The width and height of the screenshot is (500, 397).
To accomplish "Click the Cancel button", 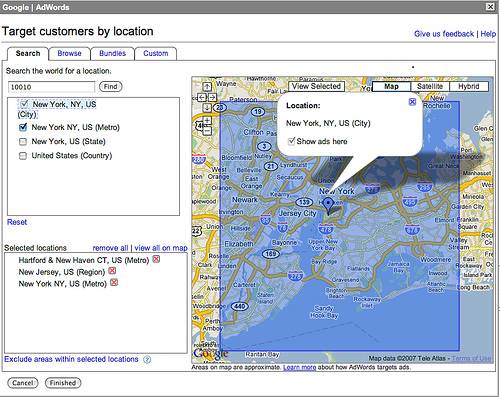I will tap(23, 383).
